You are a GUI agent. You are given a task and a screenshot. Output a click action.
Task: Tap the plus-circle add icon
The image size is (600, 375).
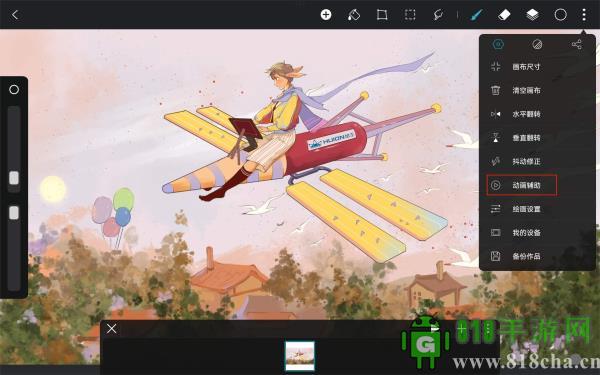(x=326, y=15)
